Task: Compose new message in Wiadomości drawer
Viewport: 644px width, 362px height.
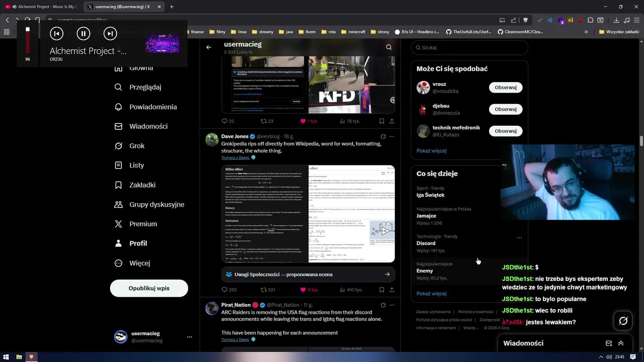Action: pos(609,343)
